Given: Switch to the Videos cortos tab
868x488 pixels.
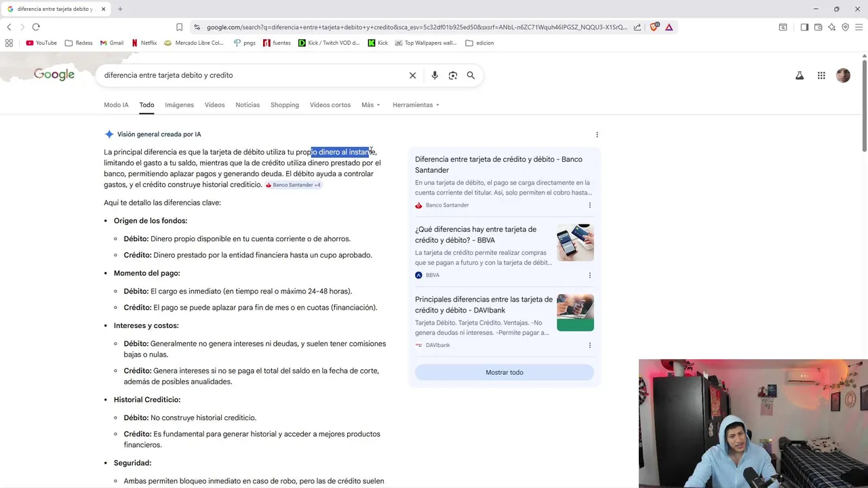Looking at the screenshot, I should [330, 105].
